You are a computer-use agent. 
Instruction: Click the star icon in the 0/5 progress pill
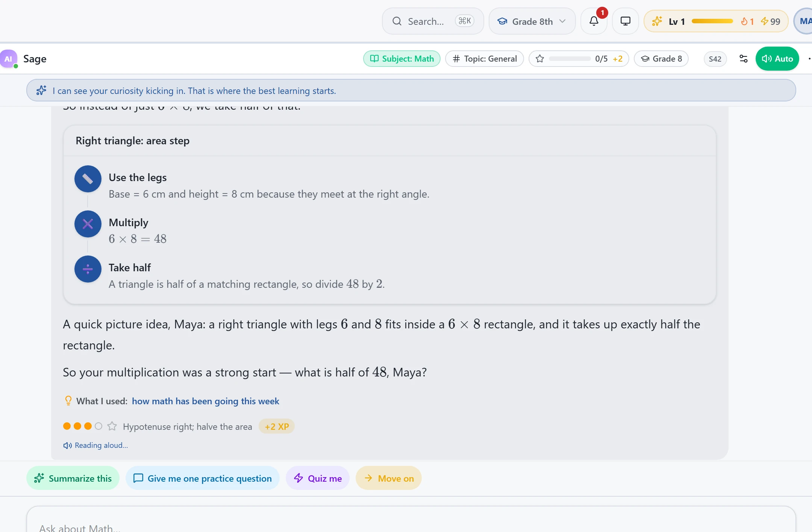(x=540, y=59)
